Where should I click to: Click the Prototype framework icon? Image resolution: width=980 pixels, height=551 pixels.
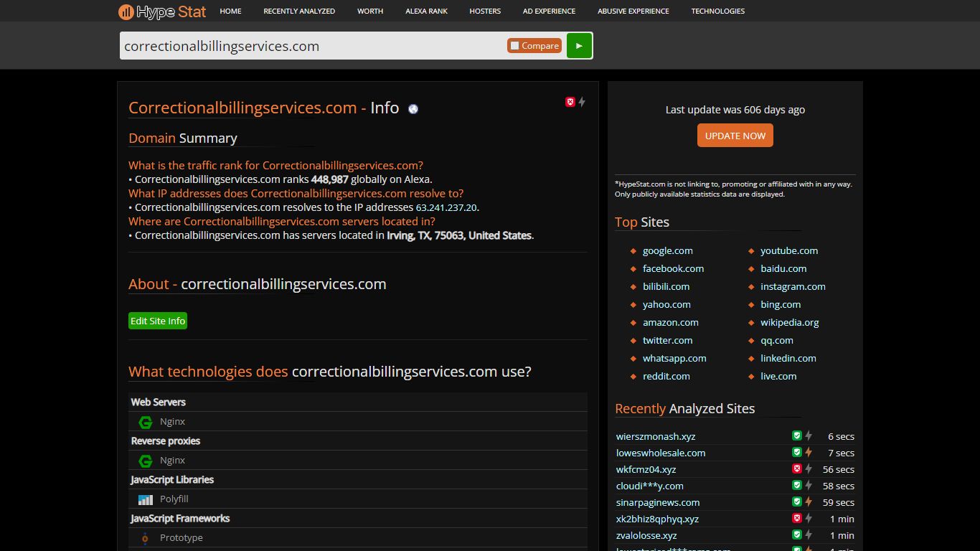tap(145, 538)
